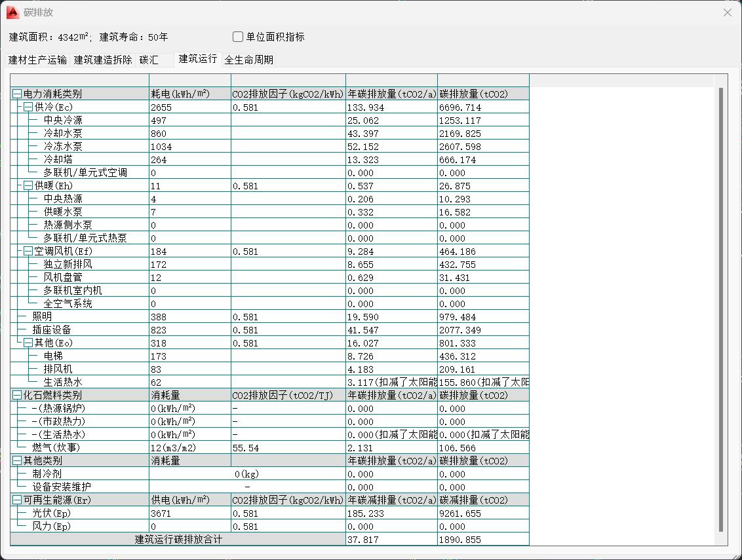Collapse the 空调风机(Ef) group

pyautogui.click(x=28, y=252)
